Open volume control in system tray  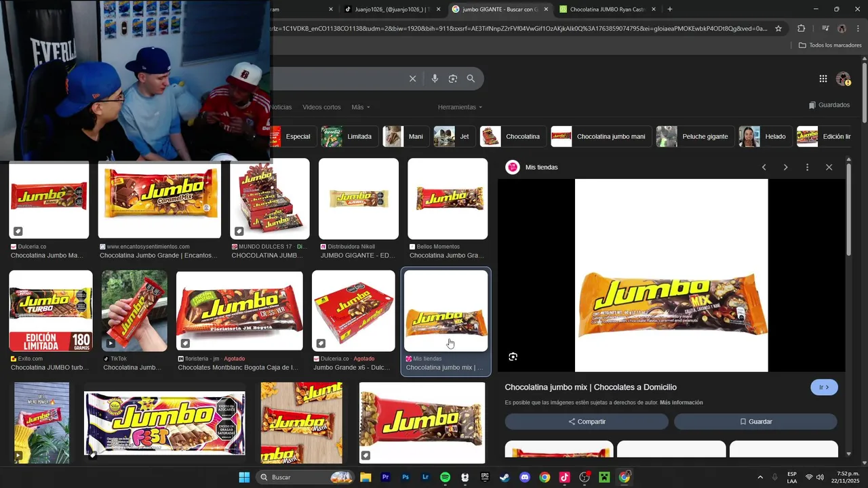click(820, 477)
